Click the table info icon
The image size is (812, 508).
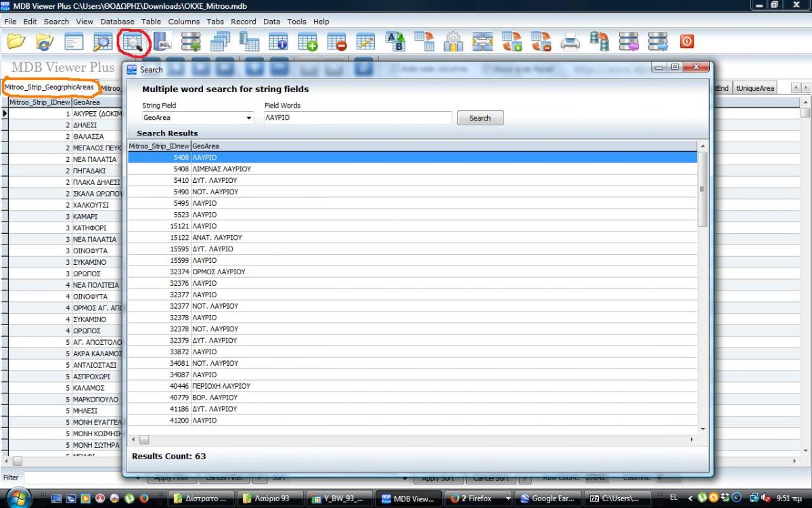click(278, 42)
